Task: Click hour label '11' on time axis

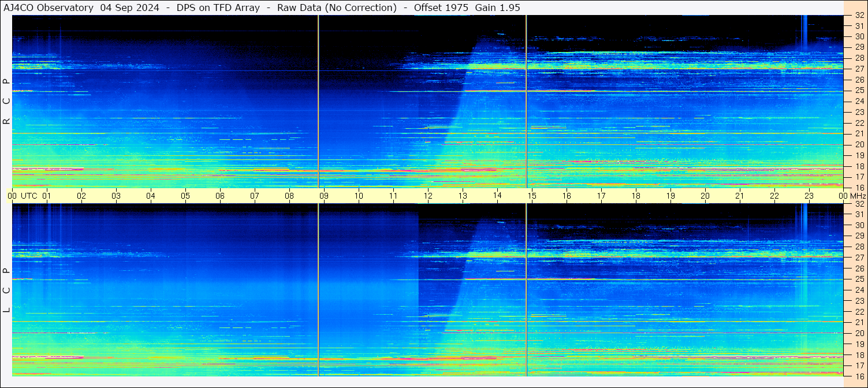Action: (393, 196)
